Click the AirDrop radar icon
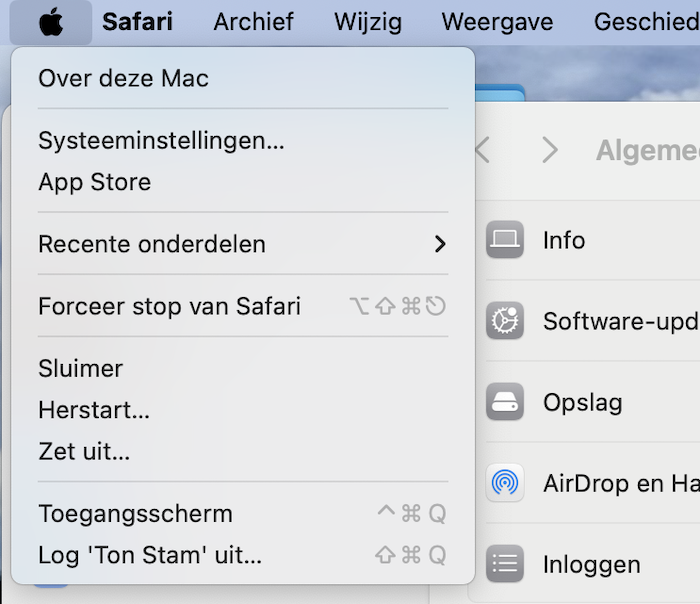Screen dimensions: 700x604 pyautogui.click(x=505, y=484)
